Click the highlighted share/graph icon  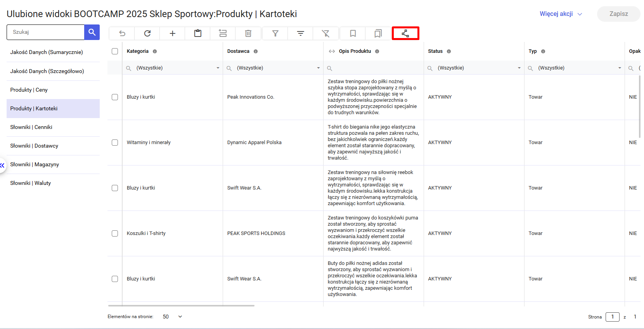click(x=405, y=33)
